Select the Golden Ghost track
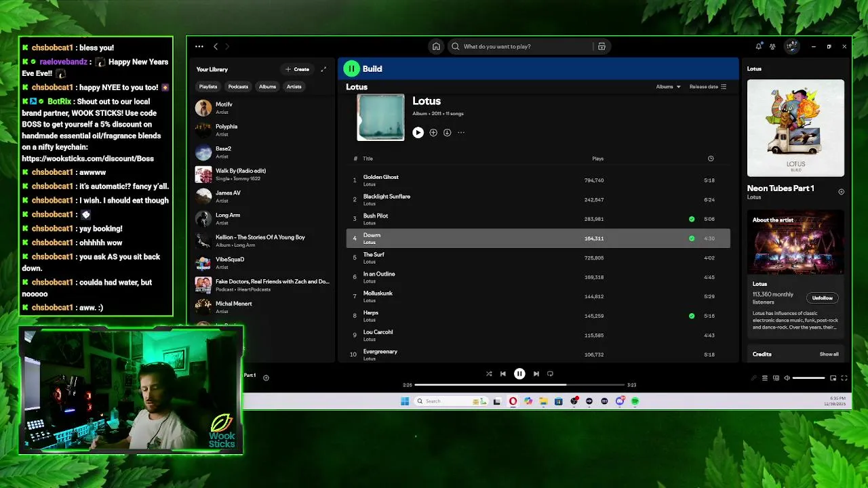The height and width of the screenshot is (488, 868). 538,180
